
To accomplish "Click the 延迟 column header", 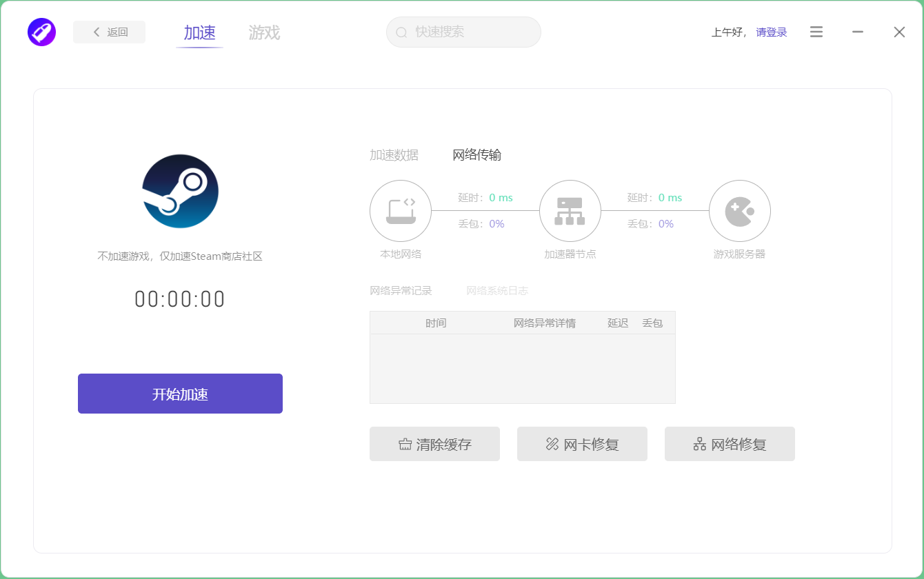I will (618, 323).
